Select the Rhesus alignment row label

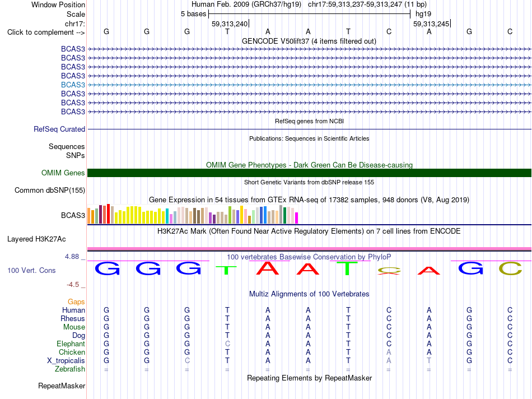coord(73,318)
